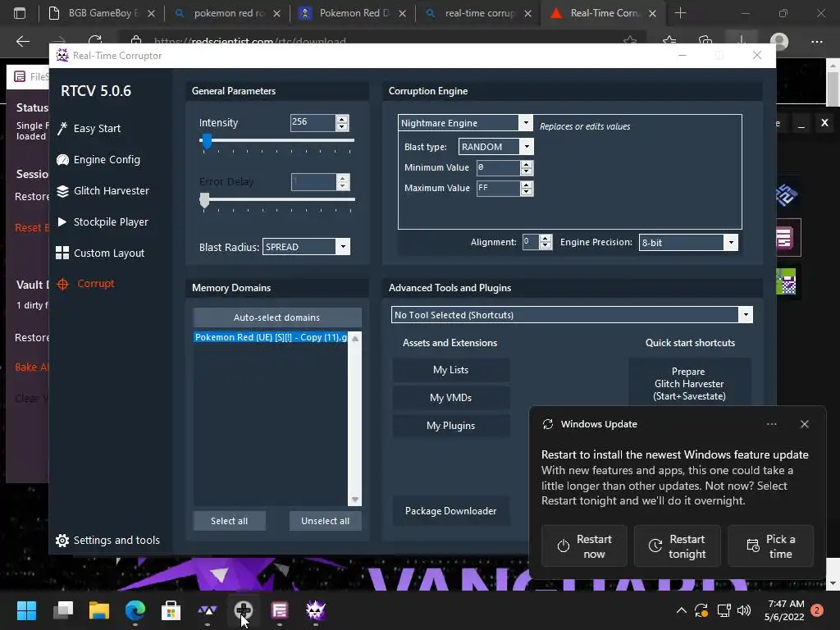Screen dimensions: 840x630
Task: Click Select all domains button
Action: click(230, 521)
